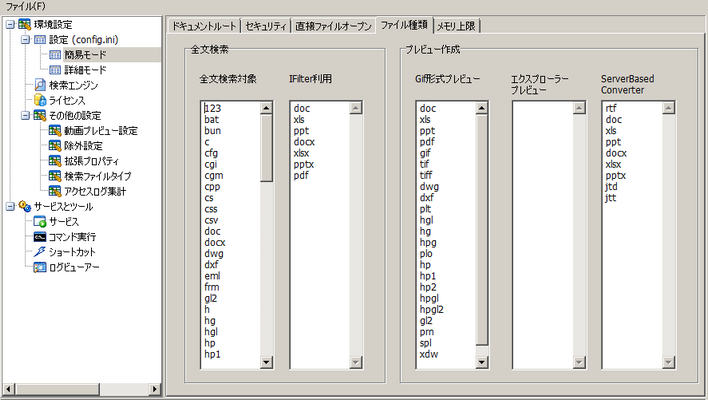Click right arrow of tree horizontal scrollbar

pyautogui.click(x=155, y=389)
